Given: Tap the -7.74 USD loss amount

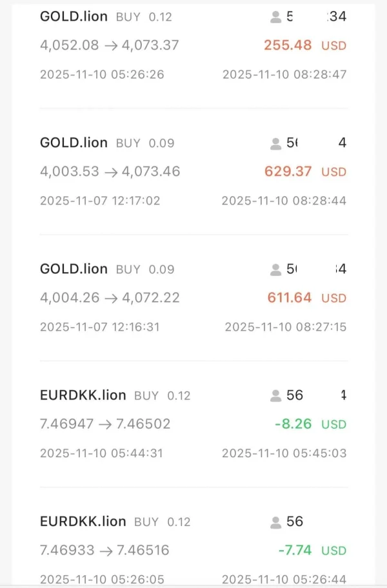Looking at the screenshot, I should point(295,551).
